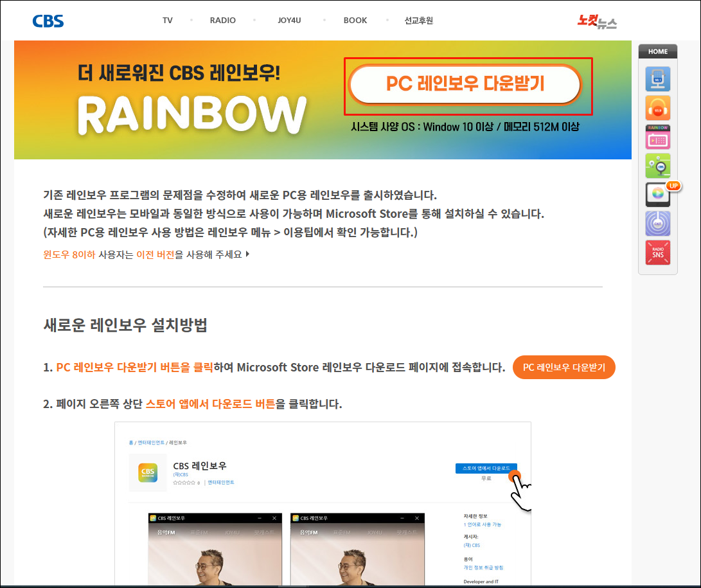This screenshot has width=701, height=588.
Task: Click the 시스템 사양 OS text
Action: click(465, 127)
